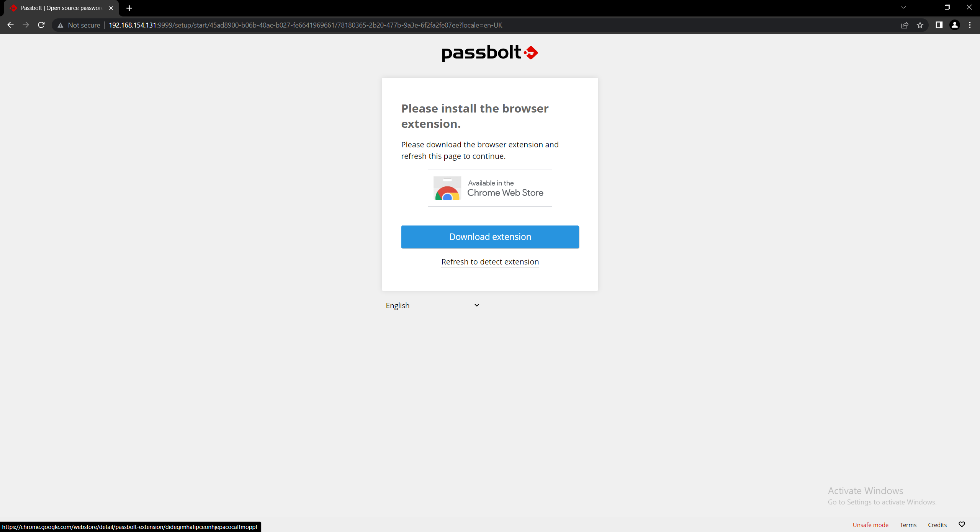This screenshot has height=532, width=980.
Task: Click the Refresh to detect extension link
Action: tap(490, 262)
